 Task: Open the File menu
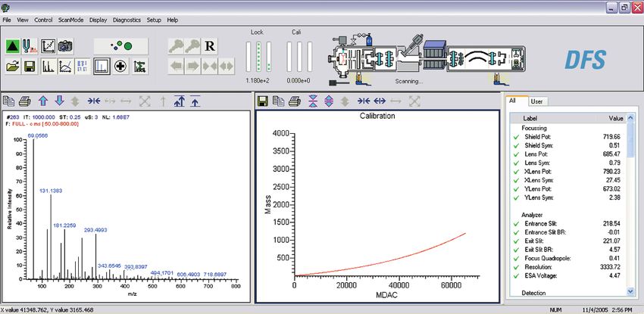pos(7,20)
